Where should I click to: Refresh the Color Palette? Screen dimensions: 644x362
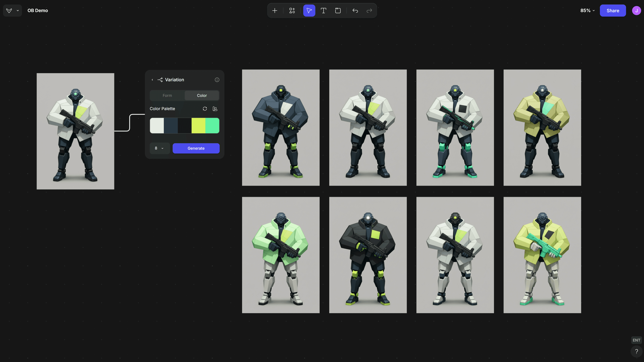205,109
